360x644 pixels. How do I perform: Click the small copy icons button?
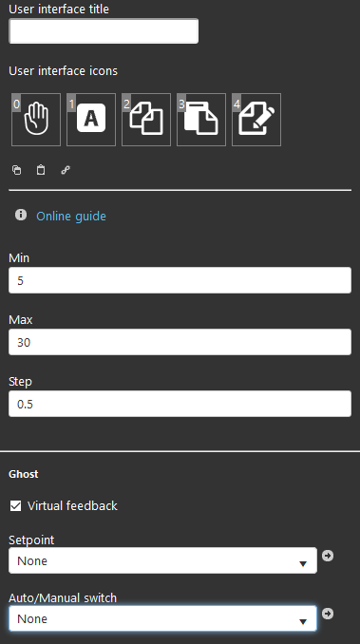click(16, 170)
